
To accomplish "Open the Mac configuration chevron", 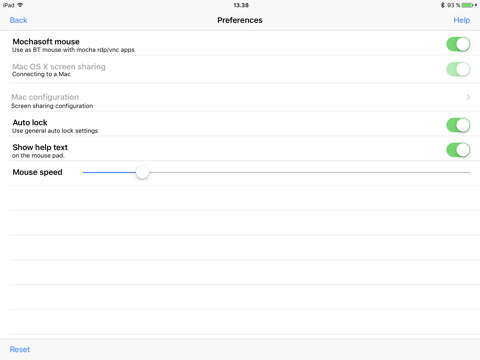I will point(468,97).
